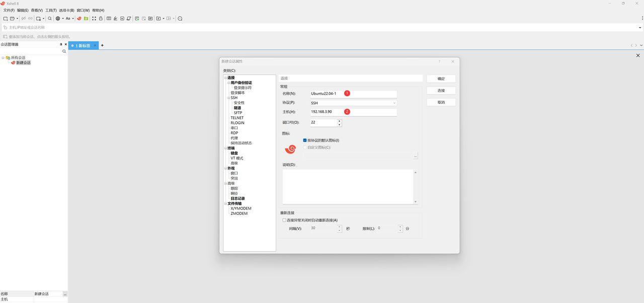The image size is (644, 303).
Task: Click the keyboard Key mapping toolbar icon
Action: (109, 19)
